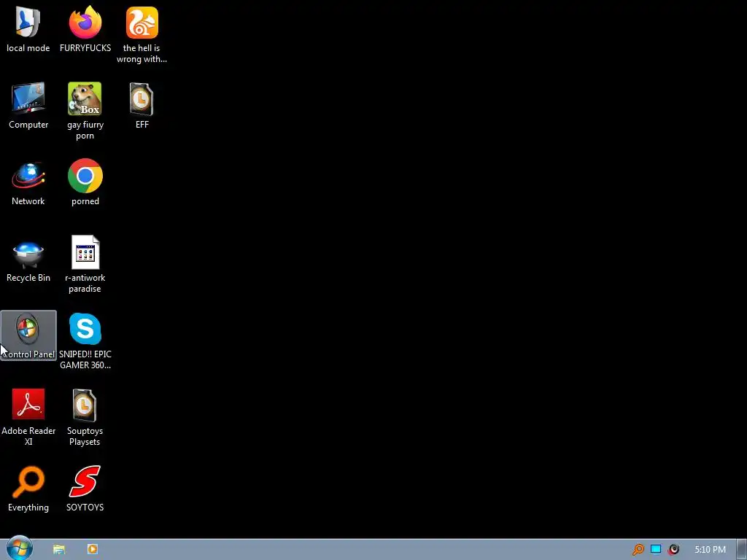Viewport: 747px width, 560px height.
Task: Select the SOYTOYS red S shortcut
Action: (x=85, y=489)
